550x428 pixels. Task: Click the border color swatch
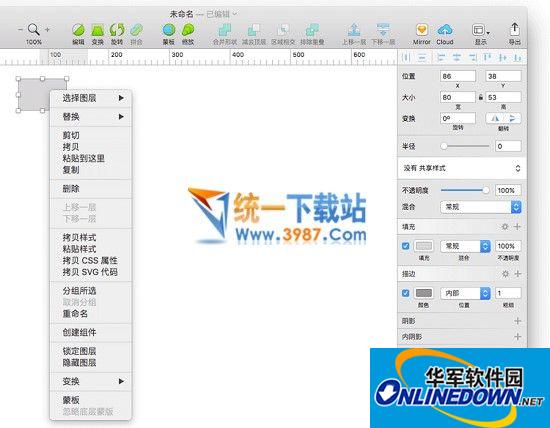pyautogui.click(x=423, y=293)
